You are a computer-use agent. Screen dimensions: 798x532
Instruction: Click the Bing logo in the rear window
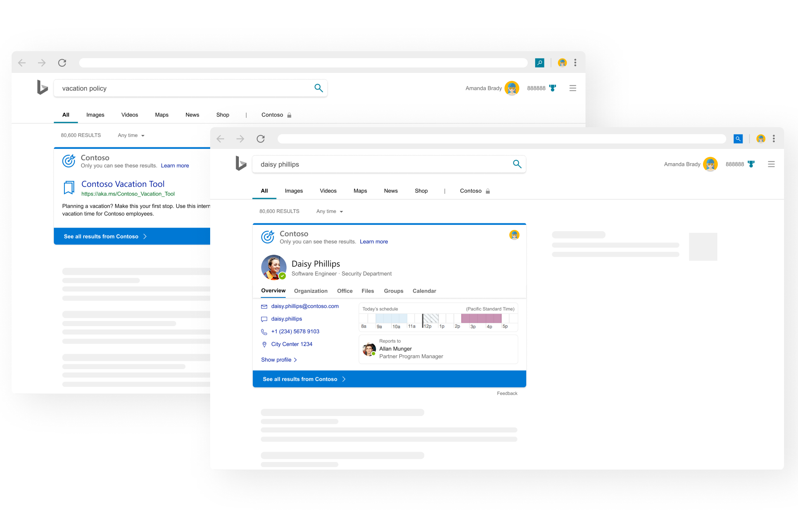point(42,87)
